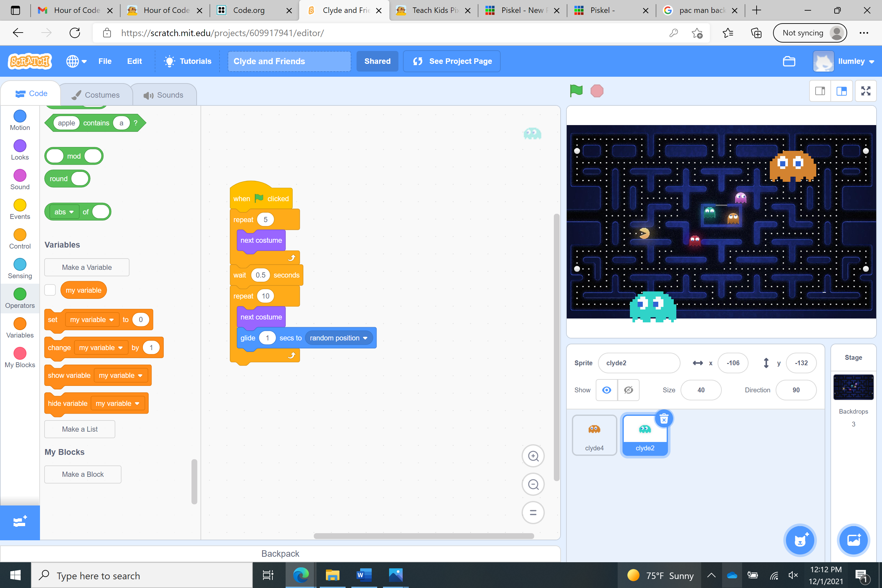Click the green flag to run project
The height and width of the screenshot is (588, 882).
click(576, 91)
